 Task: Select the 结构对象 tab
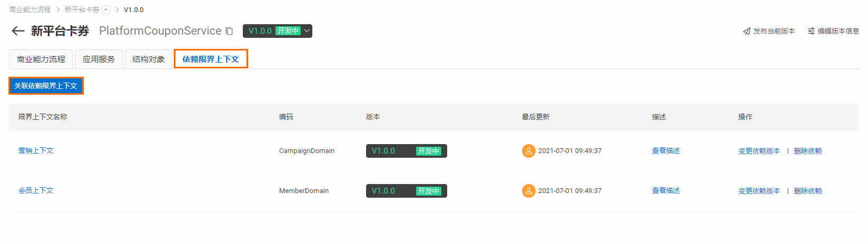point(149,59)
